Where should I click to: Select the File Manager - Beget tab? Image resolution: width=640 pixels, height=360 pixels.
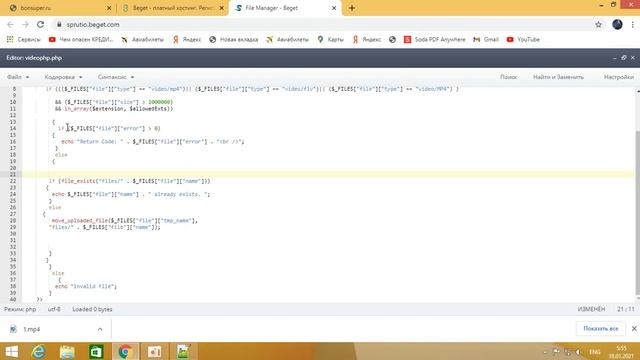pos(286,8)
